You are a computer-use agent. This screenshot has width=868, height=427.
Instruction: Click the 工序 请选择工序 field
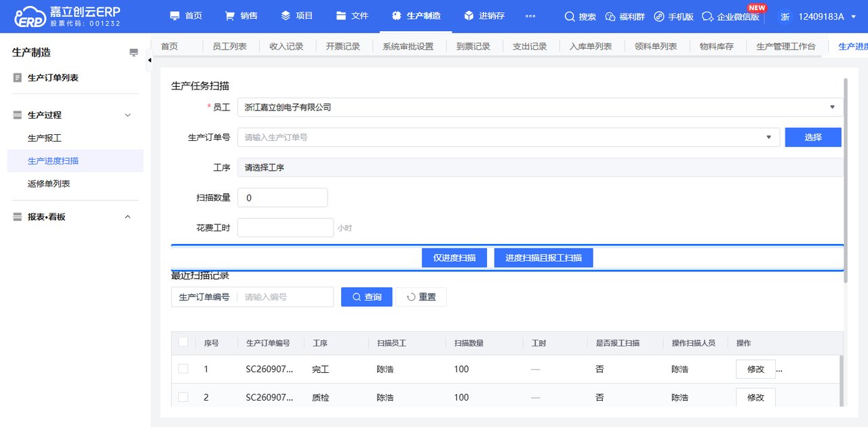click(540, 167)
